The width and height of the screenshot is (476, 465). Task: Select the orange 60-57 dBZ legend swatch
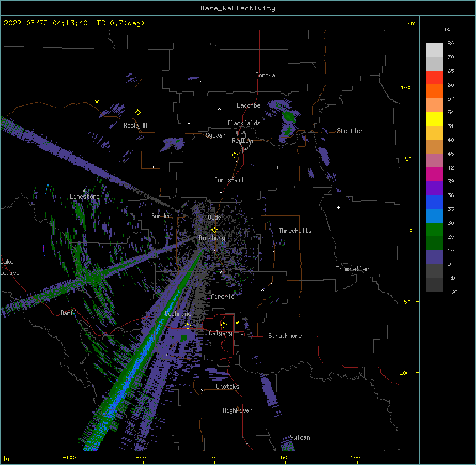coord(434,92)
